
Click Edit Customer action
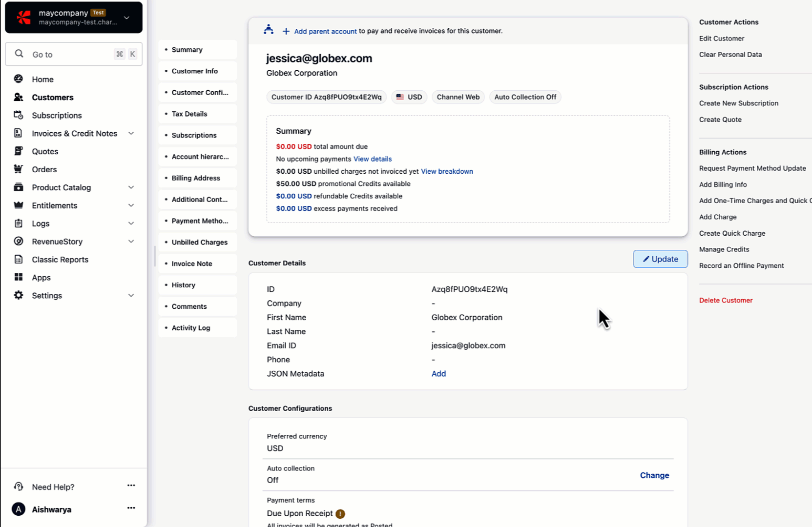pyautogui.click(x=721, y=39)
